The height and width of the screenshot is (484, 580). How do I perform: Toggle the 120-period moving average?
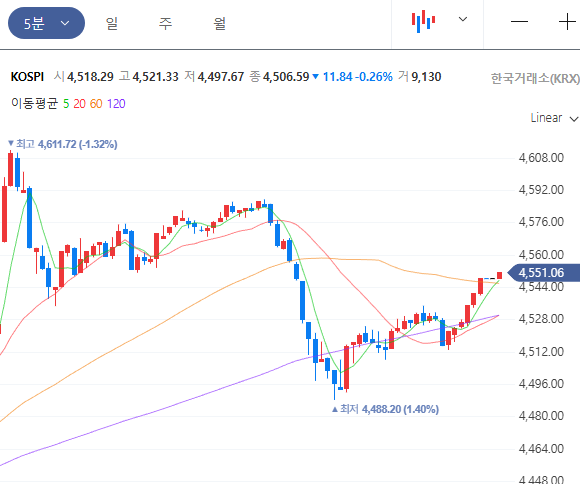pos(116,104)
